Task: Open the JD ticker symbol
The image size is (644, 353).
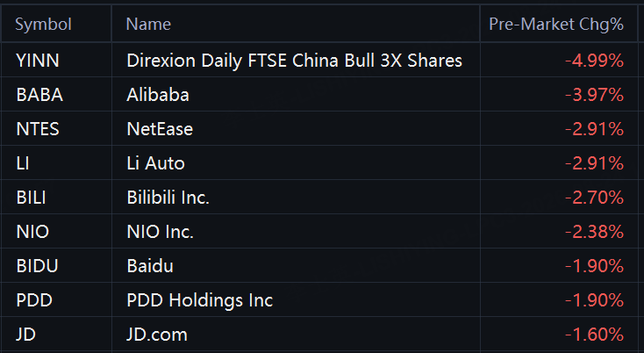Action: pos(25,335)
